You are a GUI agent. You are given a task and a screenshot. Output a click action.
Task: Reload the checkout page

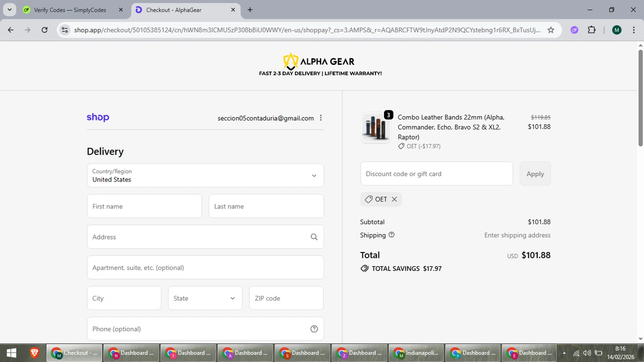pyautogui.click(x=45, y=30)
